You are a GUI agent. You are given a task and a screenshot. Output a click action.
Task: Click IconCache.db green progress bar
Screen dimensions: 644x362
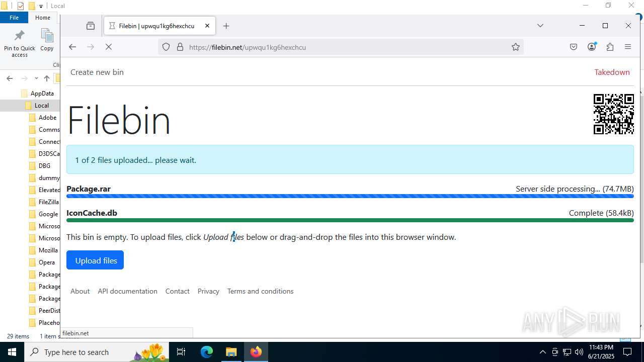pos(350,220)
